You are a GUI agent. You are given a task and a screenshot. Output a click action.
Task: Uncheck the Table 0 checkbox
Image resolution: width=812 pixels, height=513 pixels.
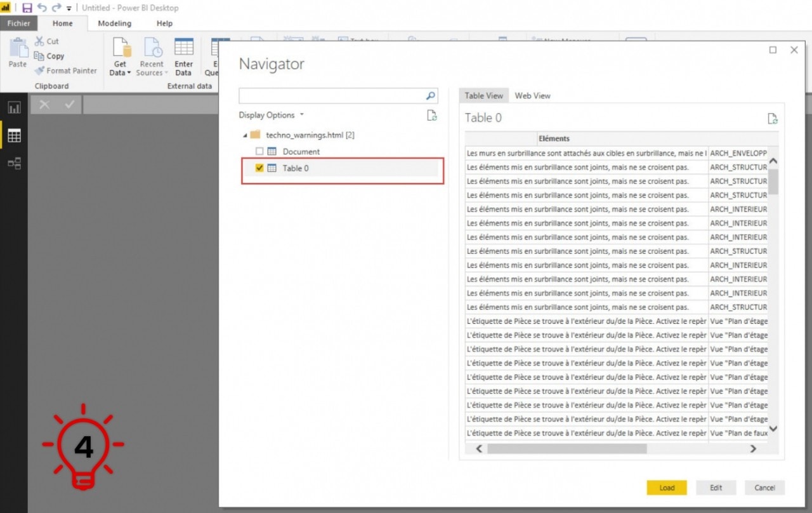click(x=259, y=168)
